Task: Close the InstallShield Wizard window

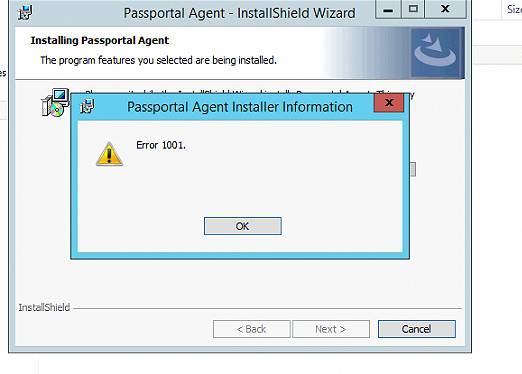Action: coord(445,9)
